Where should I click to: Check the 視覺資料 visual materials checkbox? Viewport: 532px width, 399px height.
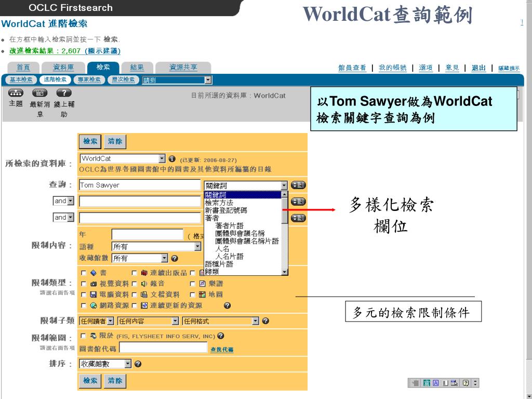[84, 284]
